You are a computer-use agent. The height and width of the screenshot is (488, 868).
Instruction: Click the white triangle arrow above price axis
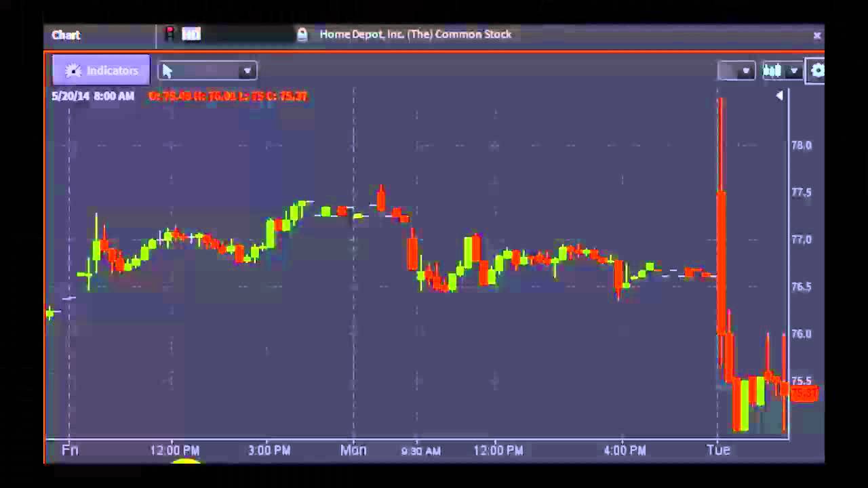[x=779, y=96]
